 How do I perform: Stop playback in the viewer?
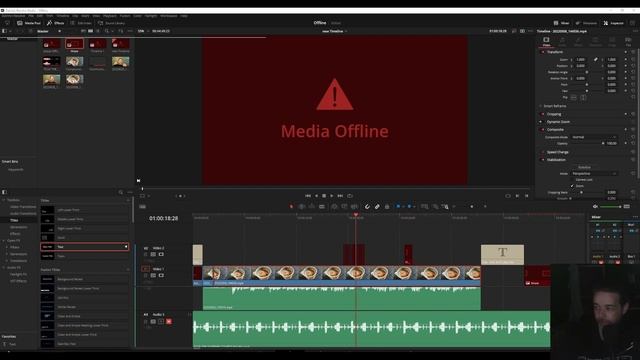click(324, 196)
